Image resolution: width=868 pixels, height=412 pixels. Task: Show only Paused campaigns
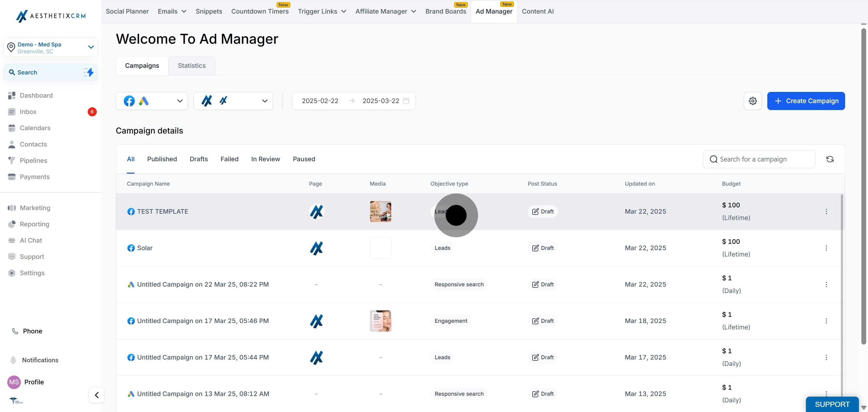click(x=303, y=159)
